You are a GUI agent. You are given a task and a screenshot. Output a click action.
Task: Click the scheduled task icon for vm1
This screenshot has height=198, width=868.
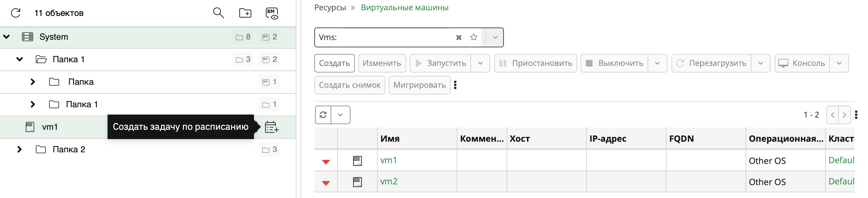click(x=272, y=127)
